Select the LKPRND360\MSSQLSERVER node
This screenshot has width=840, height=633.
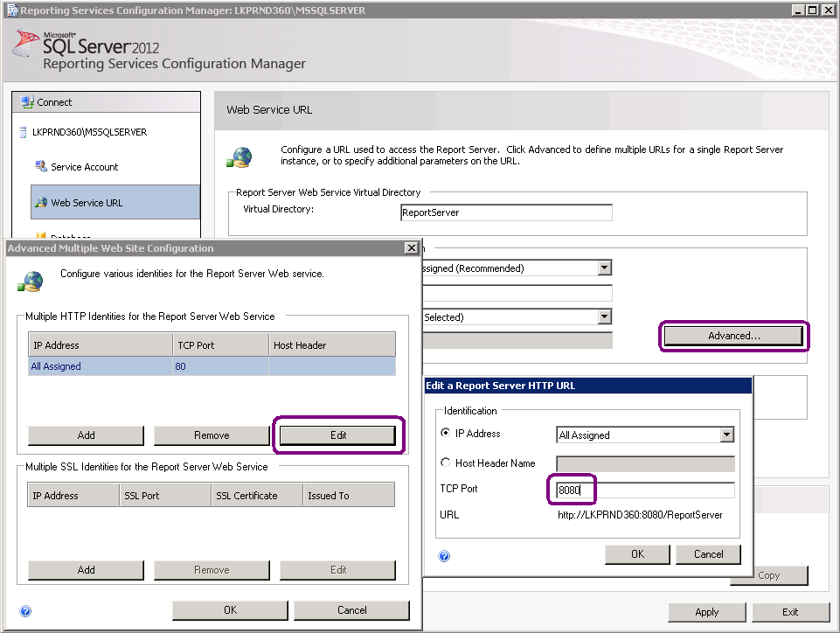point(89,132)
